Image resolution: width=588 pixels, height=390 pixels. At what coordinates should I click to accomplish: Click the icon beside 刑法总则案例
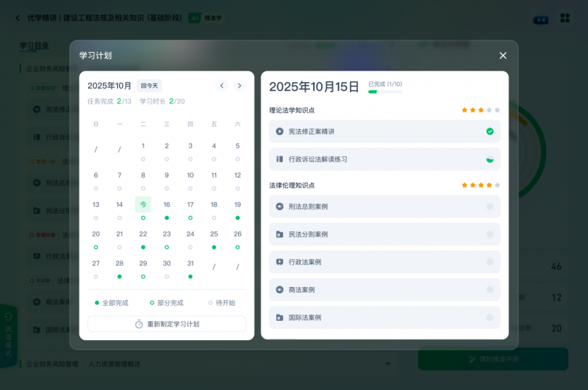(279, 206)
